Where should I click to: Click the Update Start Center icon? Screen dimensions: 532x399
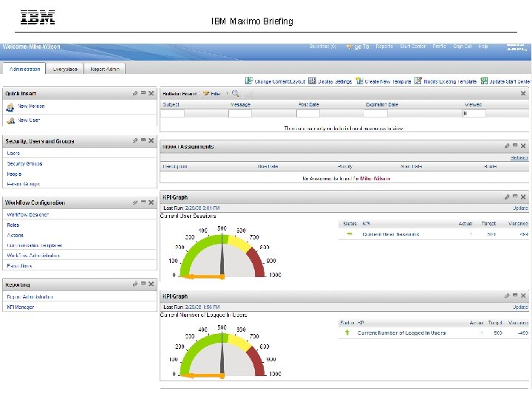click(x=484, y=81)
